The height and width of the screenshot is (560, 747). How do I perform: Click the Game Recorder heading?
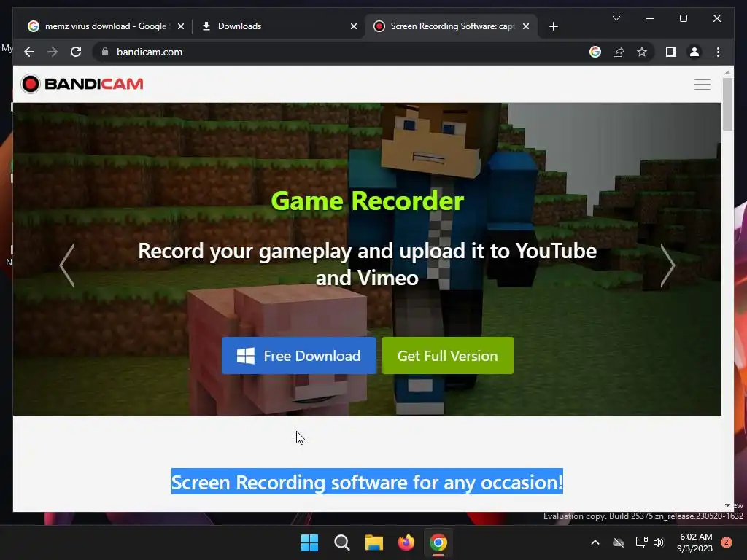[367, 201]
